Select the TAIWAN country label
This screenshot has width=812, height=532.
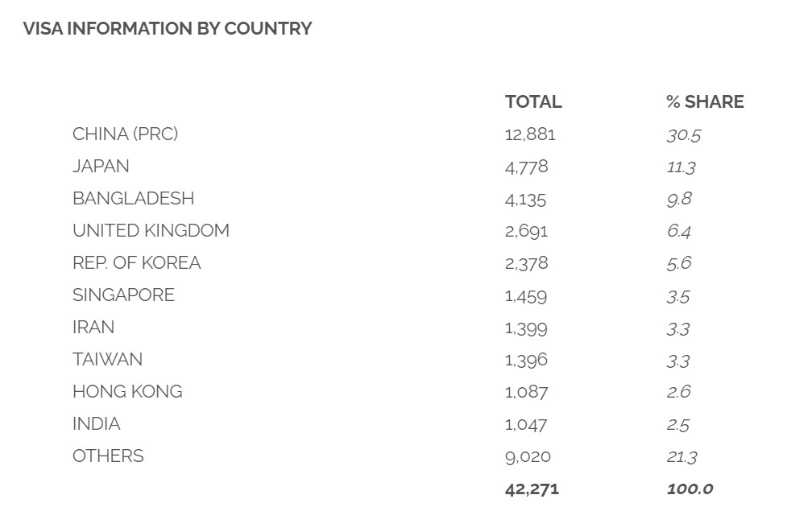(x=107, y=360)
